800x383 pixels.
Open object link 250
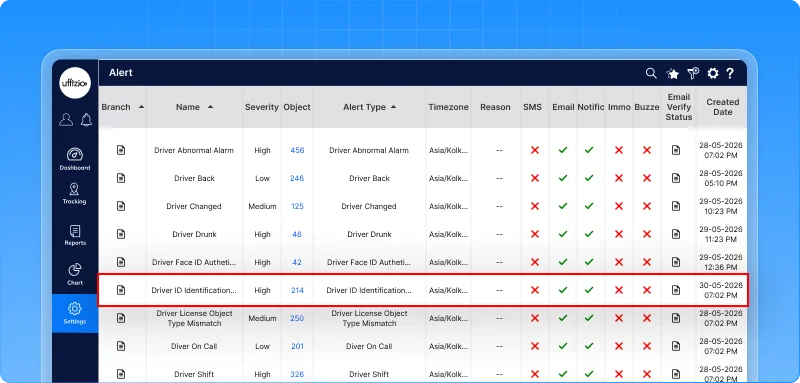tap(297, 318)
